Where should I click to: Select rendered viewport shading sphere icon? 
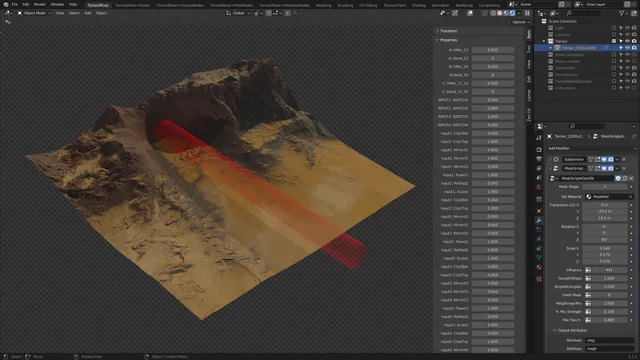coord(512,13)
